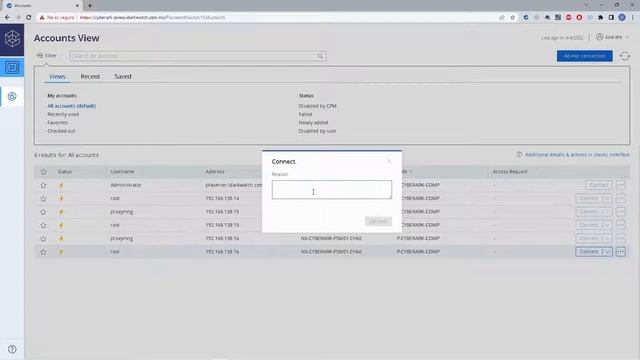Click the Chrome profile avatar

[x=622, y=18]
